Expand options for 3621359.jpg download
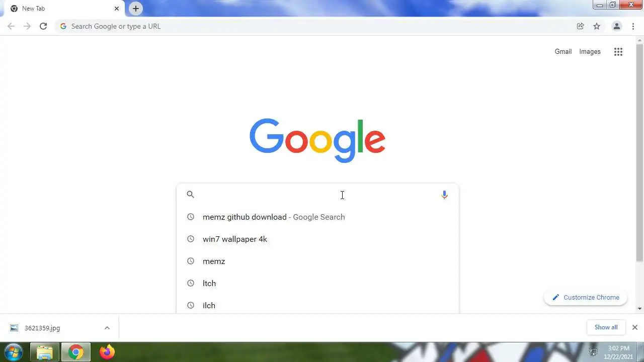Image resolution: width=644 pixels, height=362 pixels. pyautogui.click(x=107, y=328)
